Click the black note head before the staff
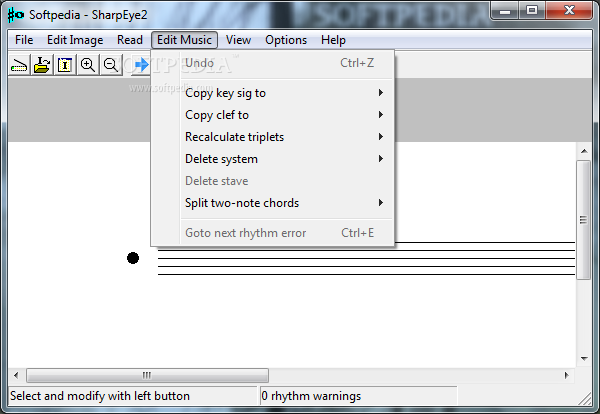600x414 pixels. 133,258
